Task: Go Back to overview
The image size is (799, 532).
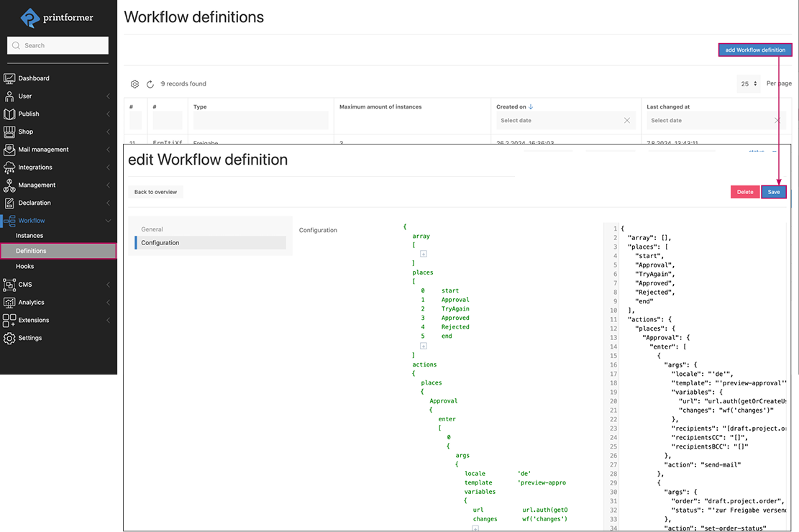Action: [x=156, y=192]
